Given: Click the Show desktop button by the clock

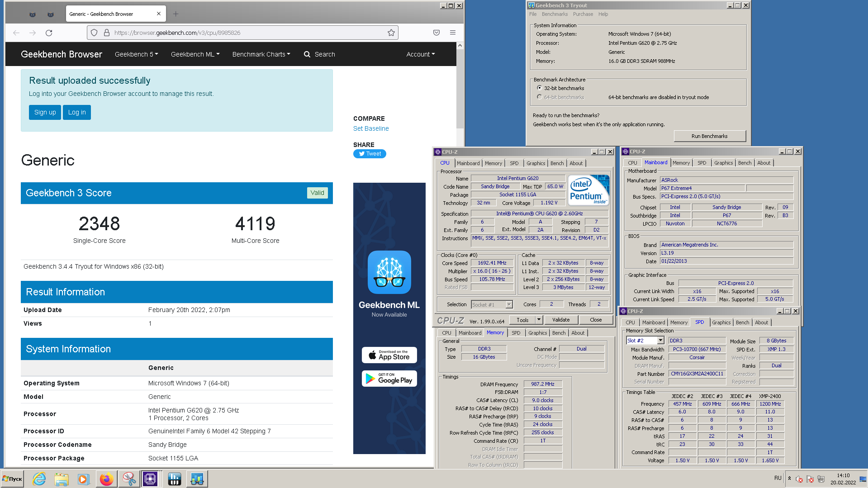Looking at the screenshot, I should coord(863,479).
